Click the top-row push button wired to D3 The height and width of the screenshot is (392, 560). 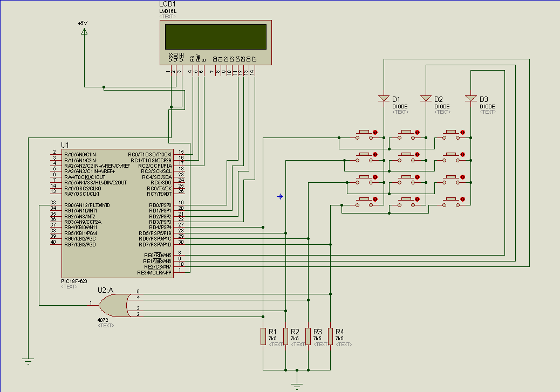coord(451,134)
